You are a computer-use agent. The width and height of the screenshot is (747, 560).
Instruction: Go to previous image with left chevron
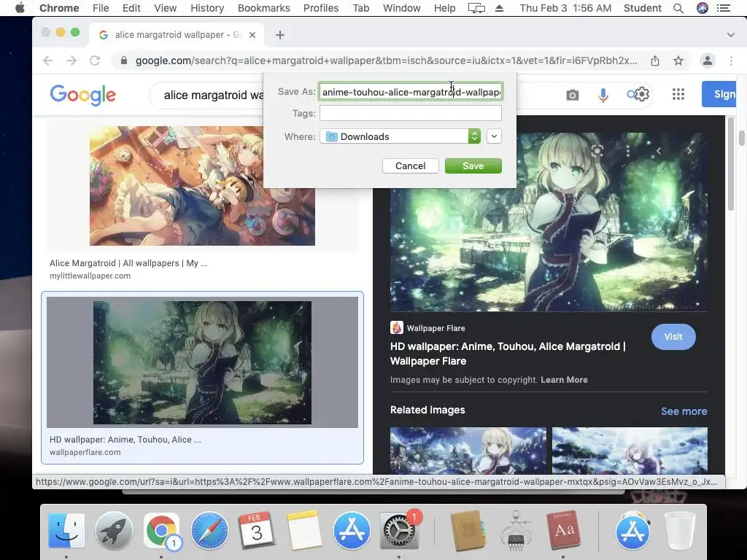[x=659, y=151]
